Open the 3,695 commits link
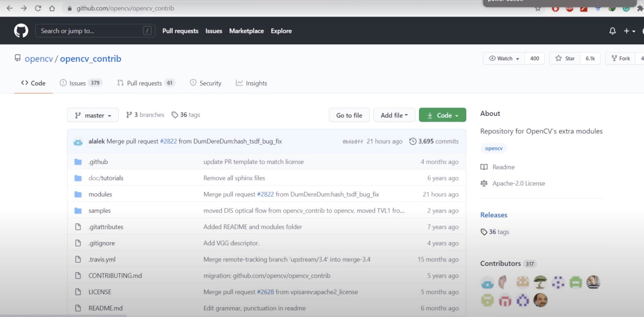 [x=434, y=141]
